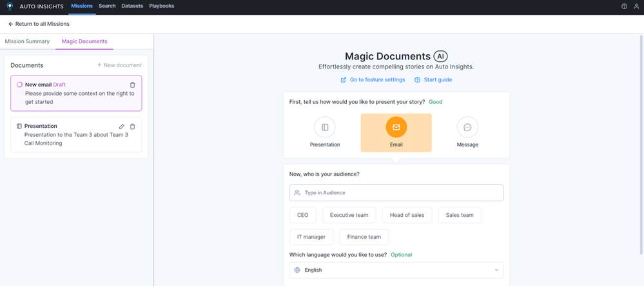
Task: Delete the Presentation document
Action: (132, 127)
